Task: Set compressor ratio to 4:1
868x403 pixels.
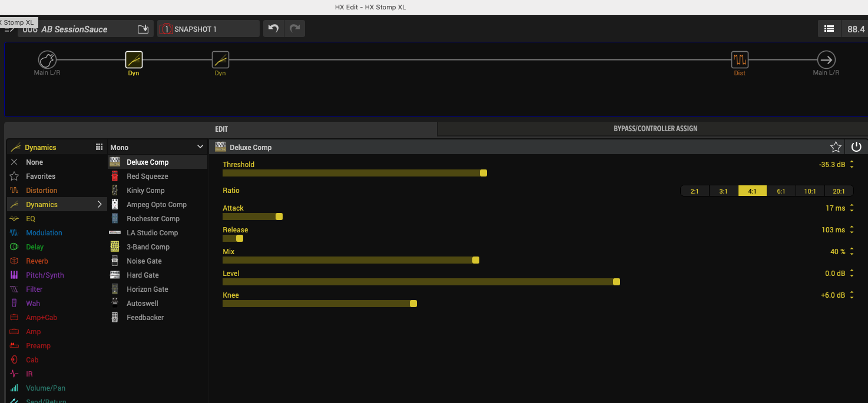Action: pos(753,191)
